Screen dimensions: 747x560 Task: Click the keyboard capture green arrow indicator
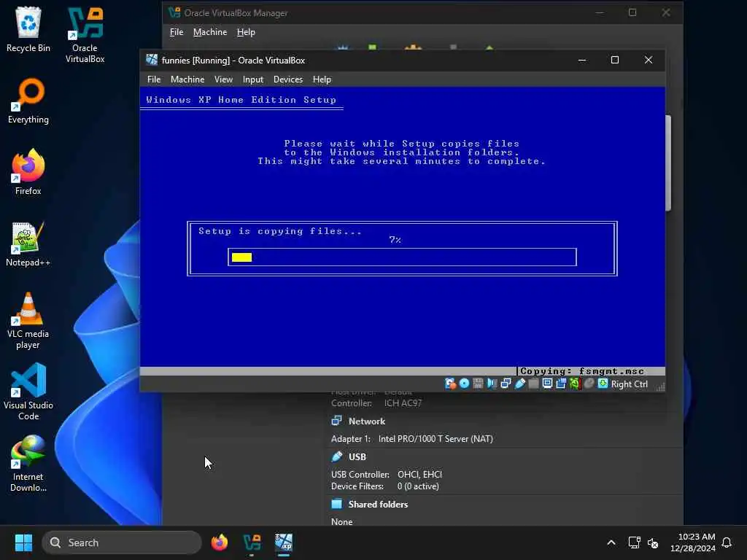click(603, 384)
